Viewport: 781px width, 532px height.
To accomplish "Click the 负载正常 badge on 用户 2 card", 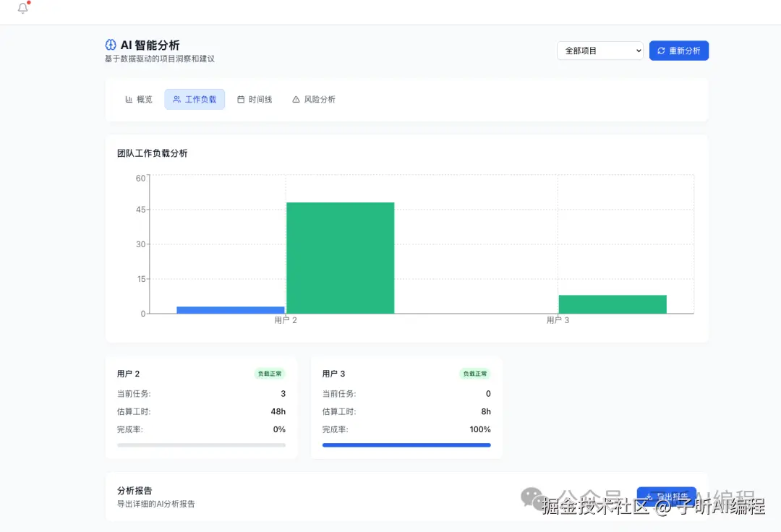I will (270, 374).
